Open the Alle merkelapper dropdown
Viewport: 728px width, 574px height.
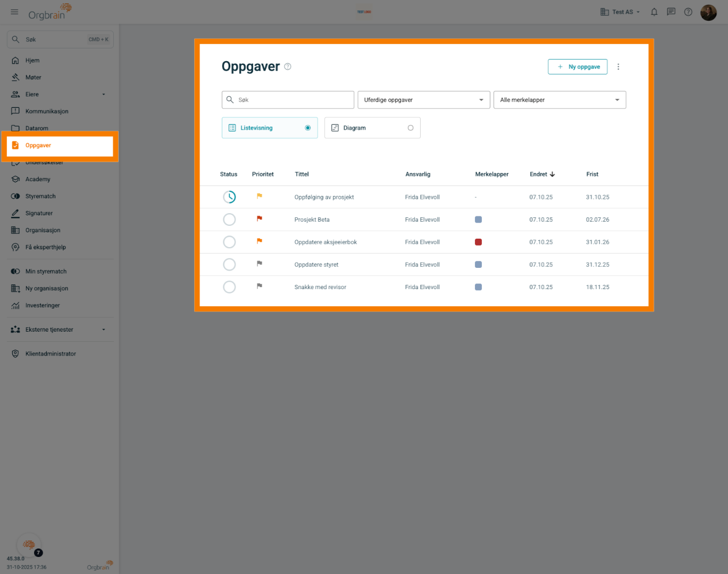point(560,100)
